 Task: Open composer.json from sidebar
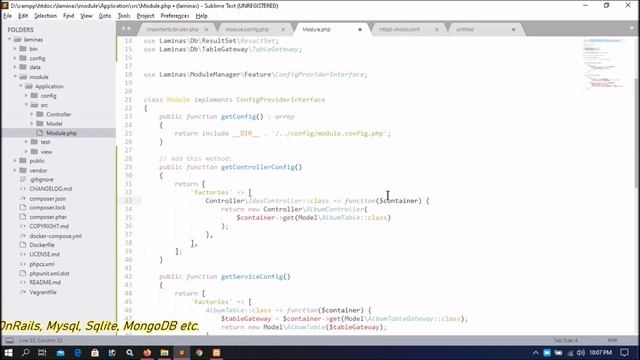click(x=47, y=198)
